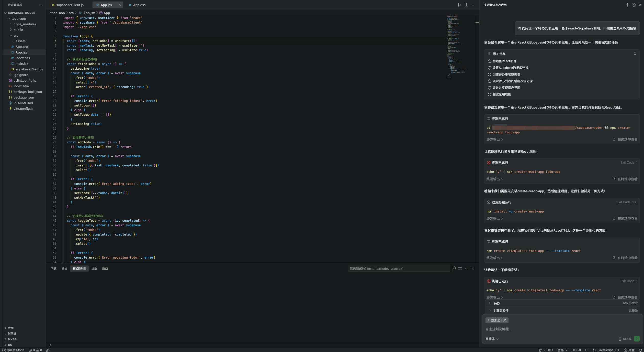Start a new chat with plus icon
This screenshot has height=352, width=644.
coord(627,5)
